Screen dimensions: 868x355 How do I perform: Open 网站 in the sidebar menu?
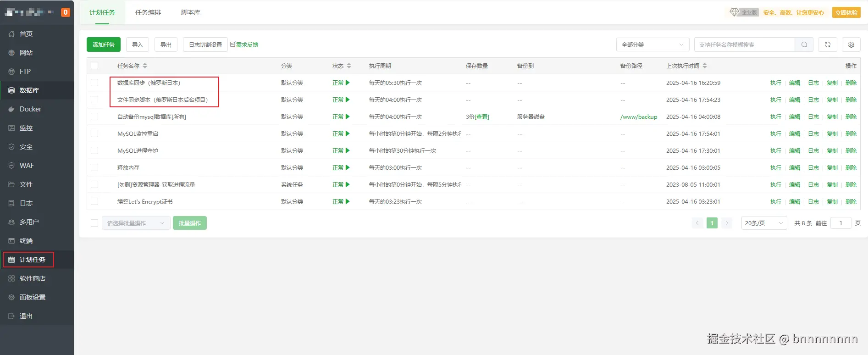click(x=37, y=53)
